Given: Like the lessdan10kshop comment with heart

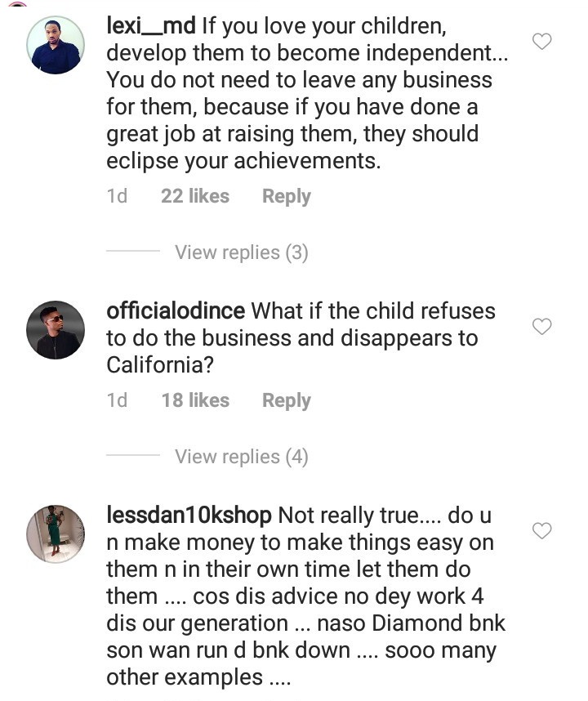Looking at the screenshot, I should pyautogui.click(x=542, y=531).
